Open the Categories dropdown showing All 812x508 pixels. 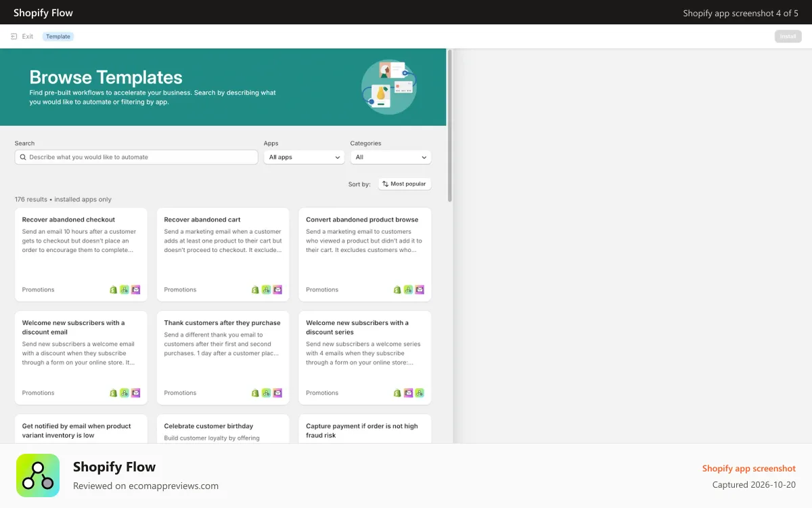390,157
